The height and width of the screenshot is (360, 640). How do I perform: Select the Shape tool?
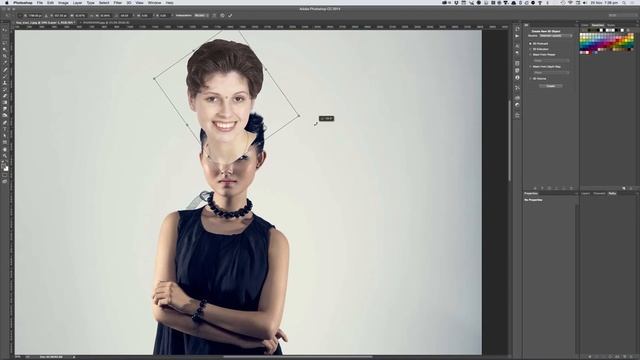point(5,142)
